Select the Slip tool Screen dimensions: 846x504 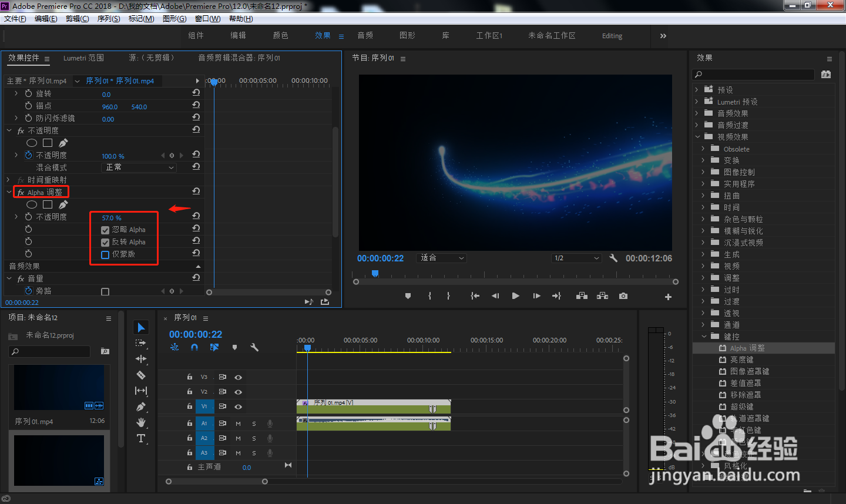(x=141, y=391)
